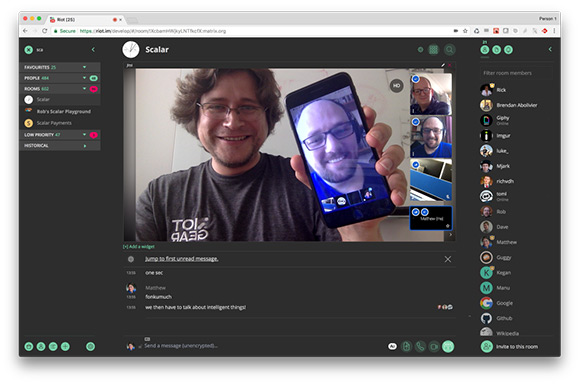Toggle HD video quality in the conference
The image size is (580, 384).
[397, 85]
